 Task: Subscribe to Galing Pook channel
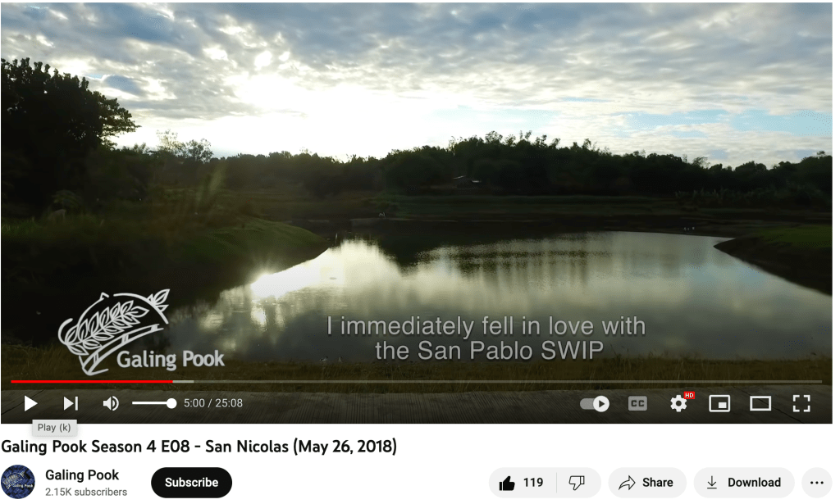191,483
